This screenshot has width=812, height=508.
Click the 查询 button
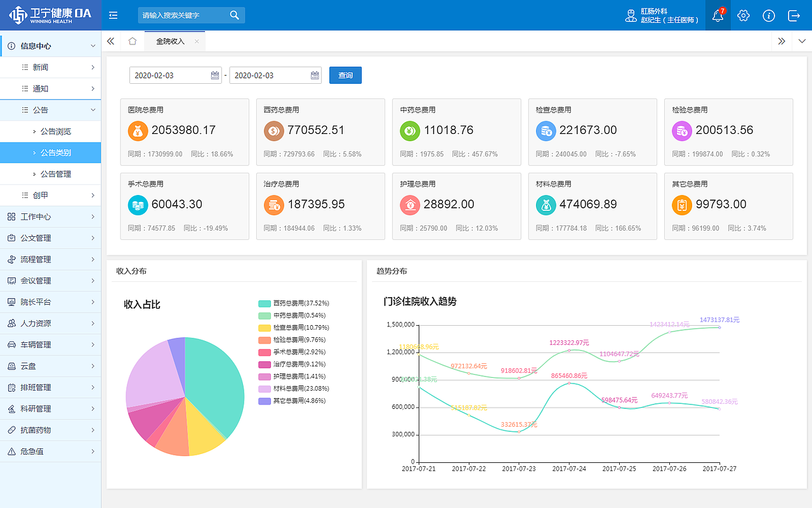(345, 75)
